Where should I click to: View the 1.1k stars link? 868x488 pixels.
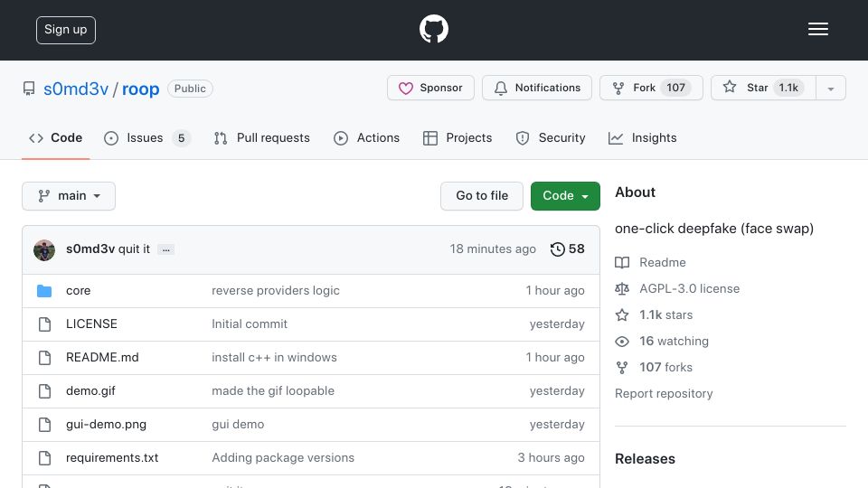point(655,314)
